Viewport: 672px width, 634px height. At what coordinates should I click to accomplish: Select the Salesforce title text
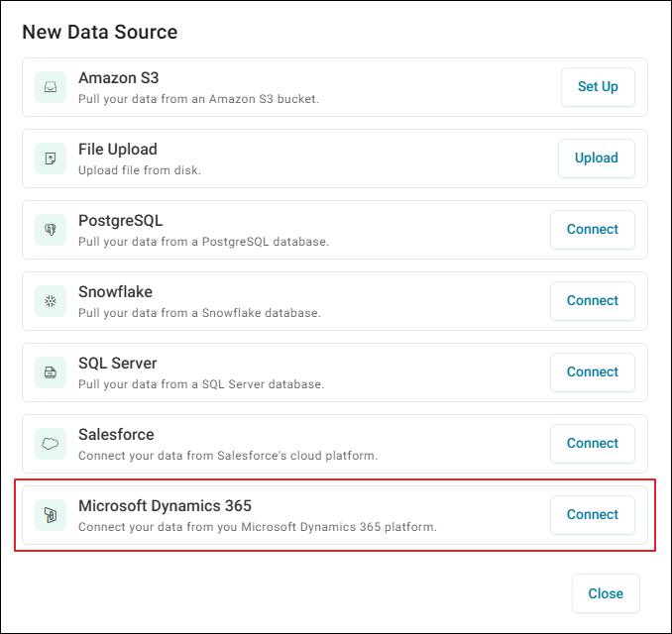click(x=116, y=434)
